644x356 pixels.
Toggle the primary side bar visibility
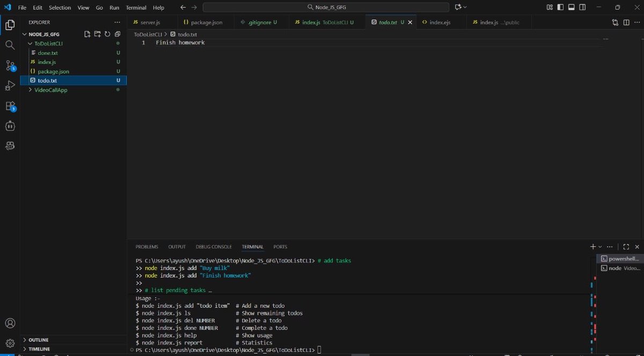tap(561, 8)
